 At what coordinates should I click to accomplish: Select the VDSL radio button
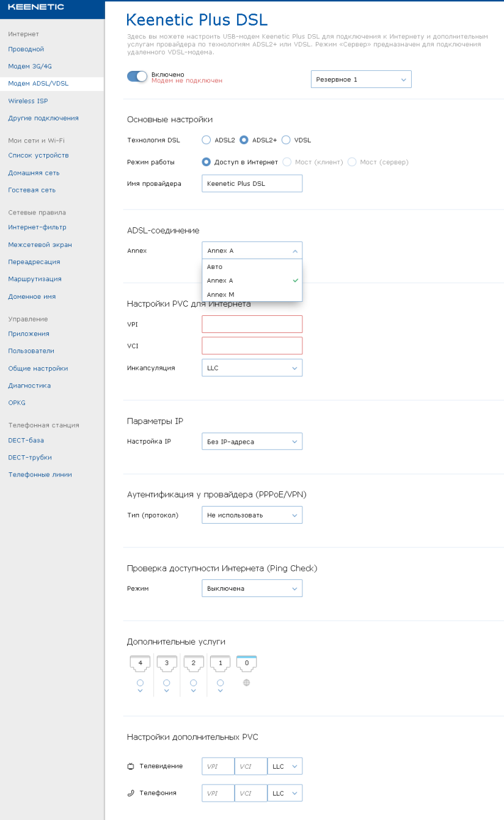(285, 140)
